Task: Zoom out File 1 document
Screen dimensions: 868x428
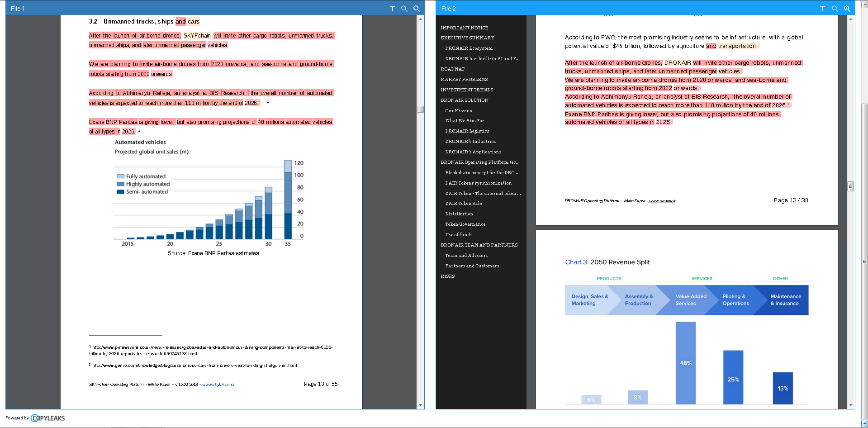Action: [x=404, y=9]
